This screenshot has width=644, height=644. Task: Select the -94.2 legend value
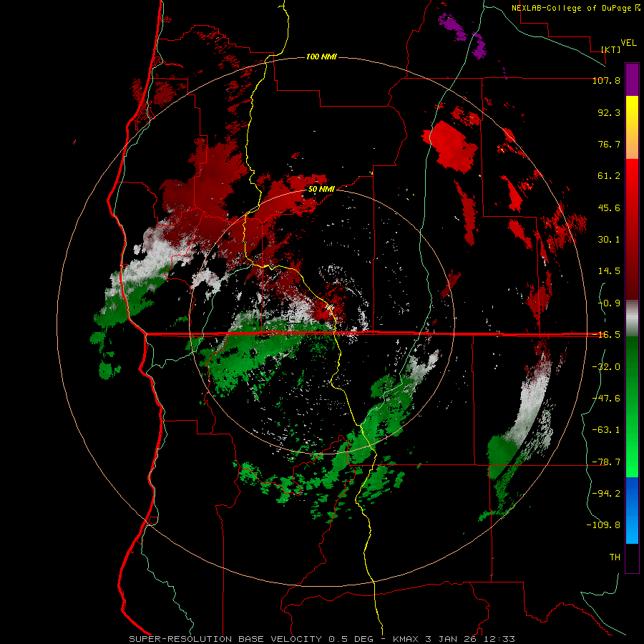click(x=606, y=494)
